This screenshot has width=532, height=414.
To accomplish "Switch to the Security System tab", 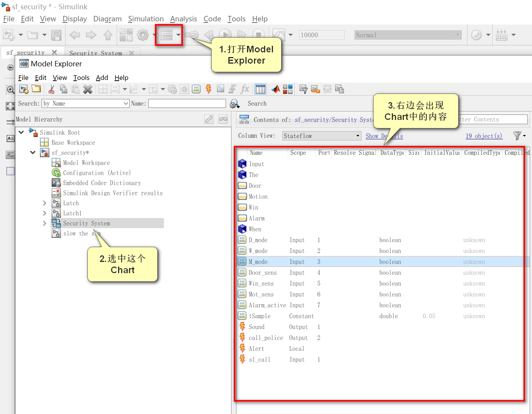I will [x=96, y=53].
